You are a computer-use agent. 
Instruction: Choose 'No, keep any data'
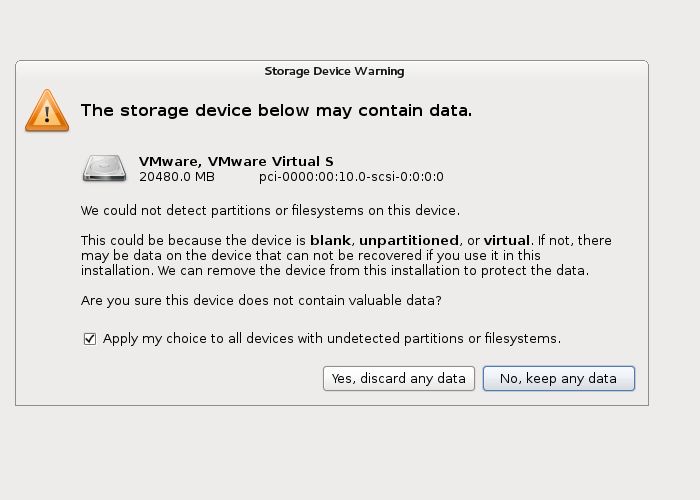[558, 379]
